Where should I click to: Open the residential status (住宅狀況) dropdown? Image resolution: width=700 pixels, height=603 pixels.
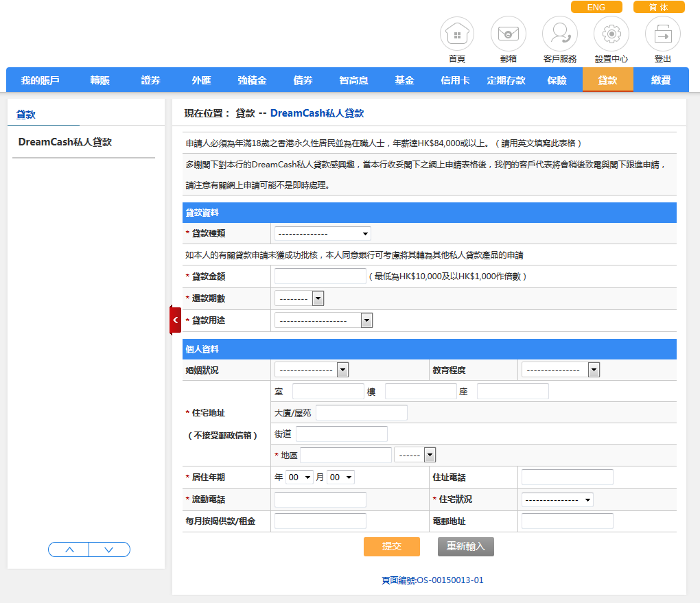pos(557,500)
